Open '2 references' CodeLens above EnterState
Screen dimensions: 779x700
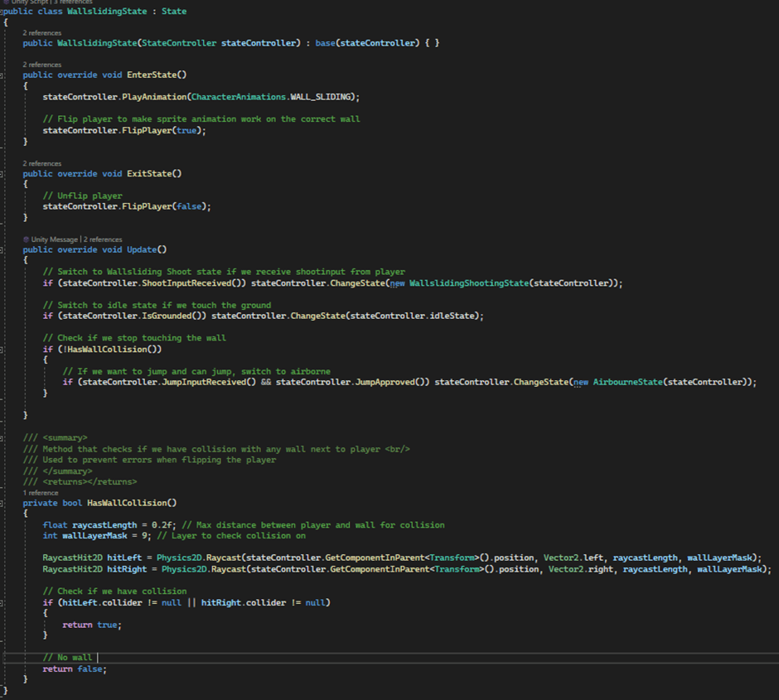(41, 65)
